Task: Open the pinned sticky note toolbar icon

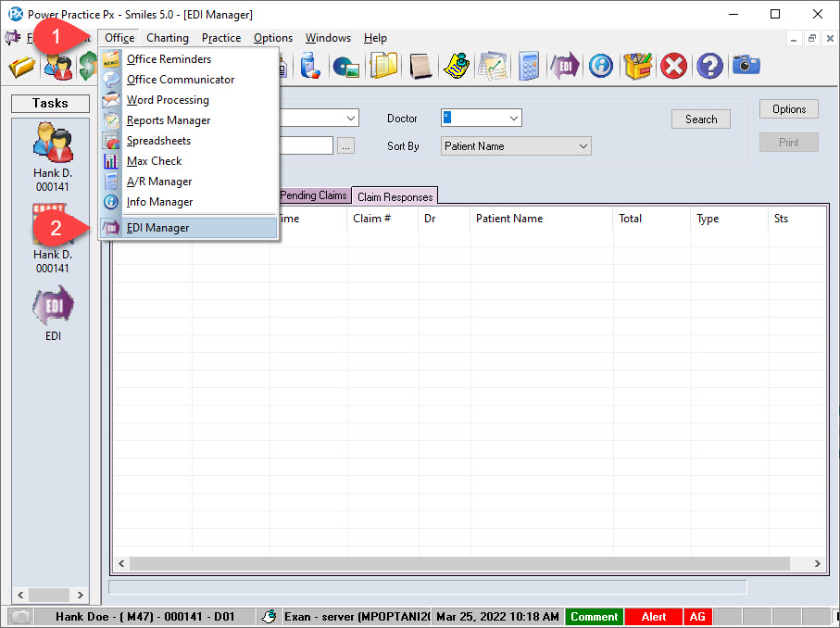Action: pos(457,67)
